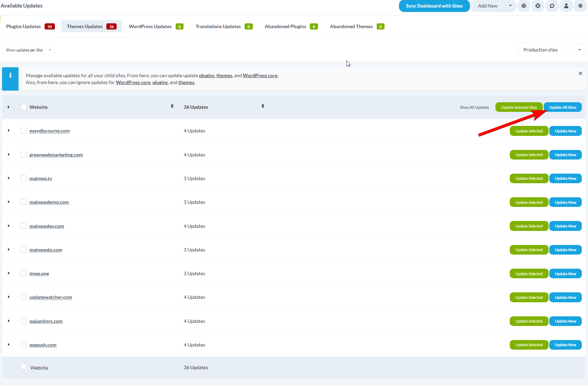
Task: Expand the easydiscourse.com row
Action: [x=9, y=131]
